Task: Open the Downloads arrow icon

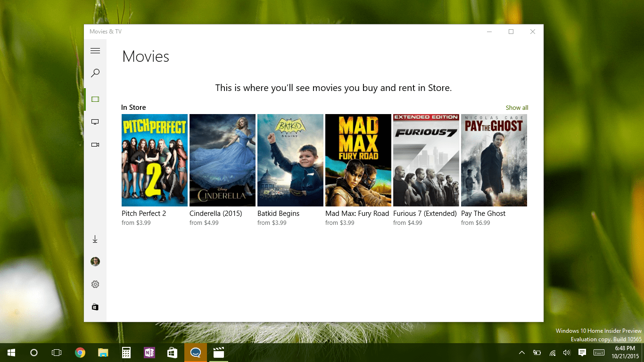Action: click(x=95, y=239)
